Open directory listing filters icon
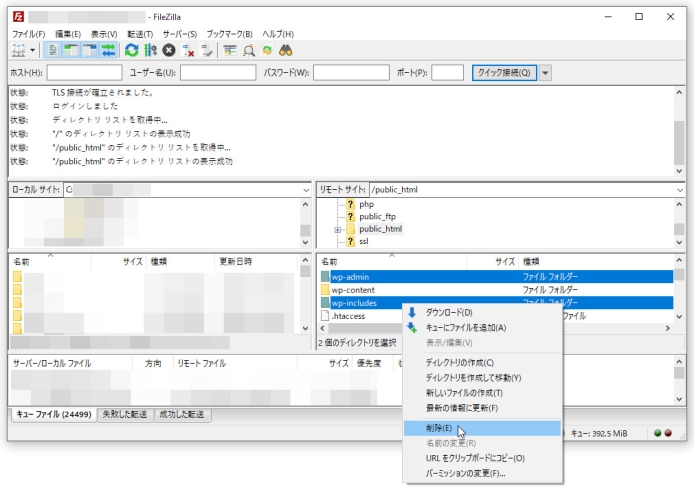This screenshot has width=694, height=488. pos(230,50)
